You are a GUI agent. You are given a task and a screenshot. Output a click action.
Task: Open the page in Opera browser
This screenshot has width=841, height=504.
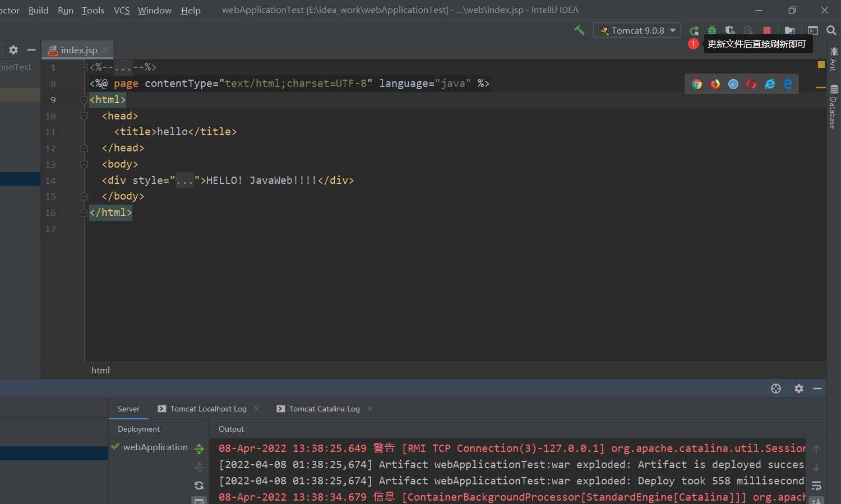click(751, 84)
